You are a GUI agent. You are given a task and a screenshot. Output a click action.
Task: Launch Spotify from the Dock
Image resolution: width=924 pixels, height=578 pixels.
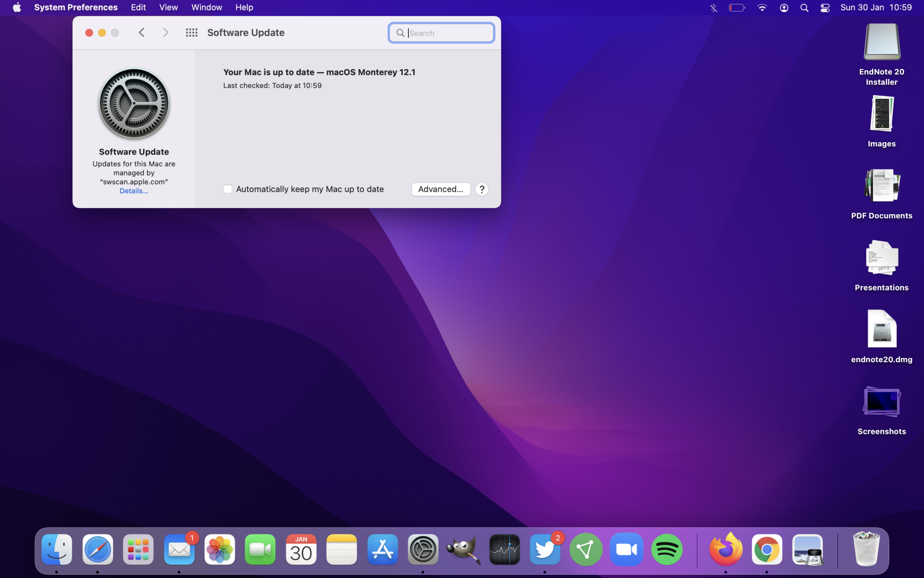pos(667,549)
